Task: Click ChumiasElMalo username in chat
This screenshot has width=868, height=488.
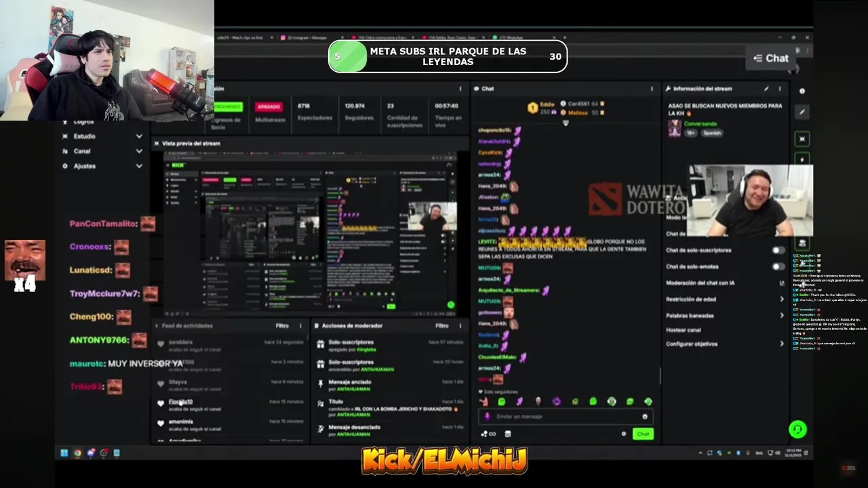Action: coord(496,357)
